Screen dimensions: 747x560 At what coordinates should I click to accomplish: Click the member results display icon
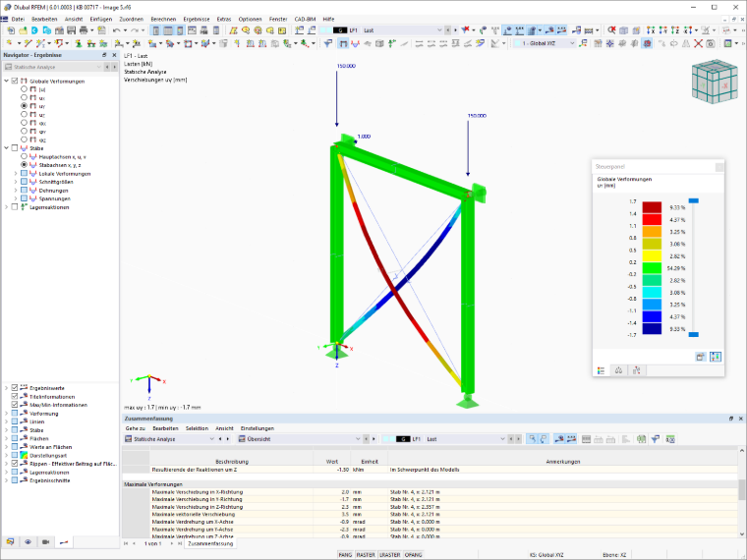(355, 43)
